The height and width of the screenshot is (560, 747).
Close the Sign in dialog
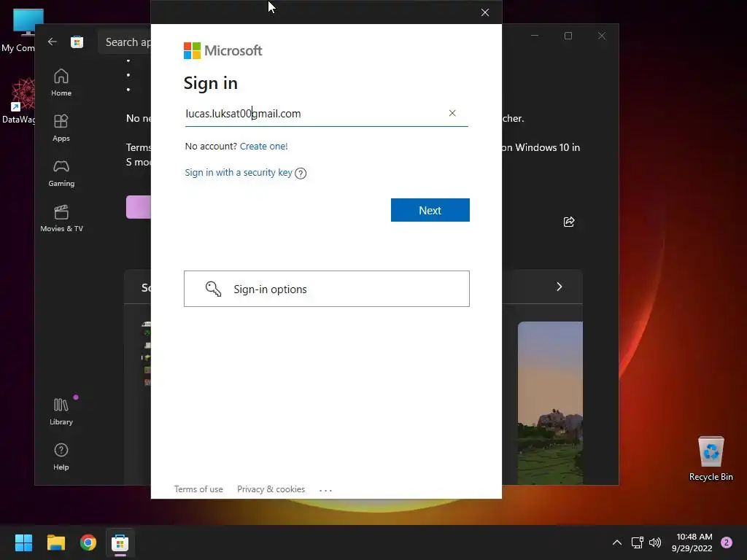coord(485,12)
